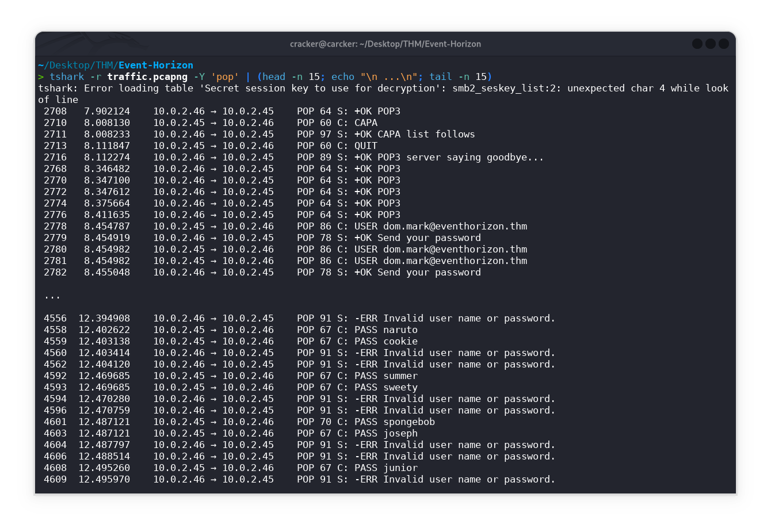Click the 'PASS sweety' packet line
The height and width of the screenshot is (532, 771).
(385, 387)
